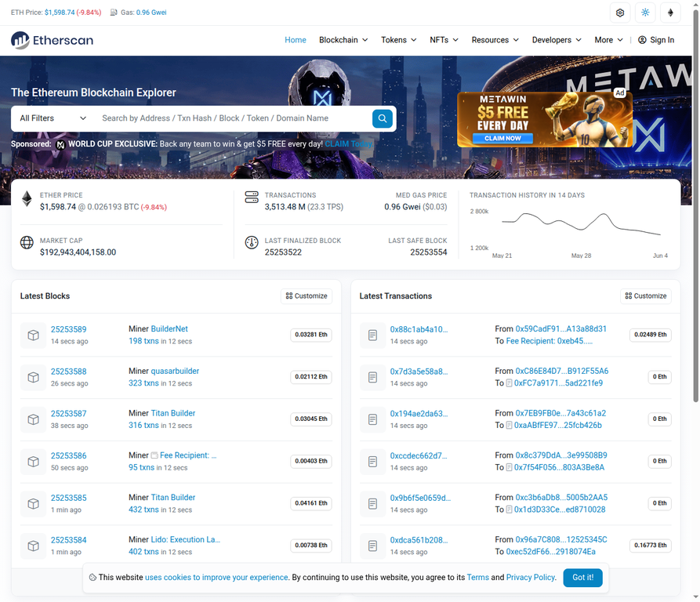
Task: Click transaction icon for 0x88c1ab4a10
Action: click(x=373, y=335)
